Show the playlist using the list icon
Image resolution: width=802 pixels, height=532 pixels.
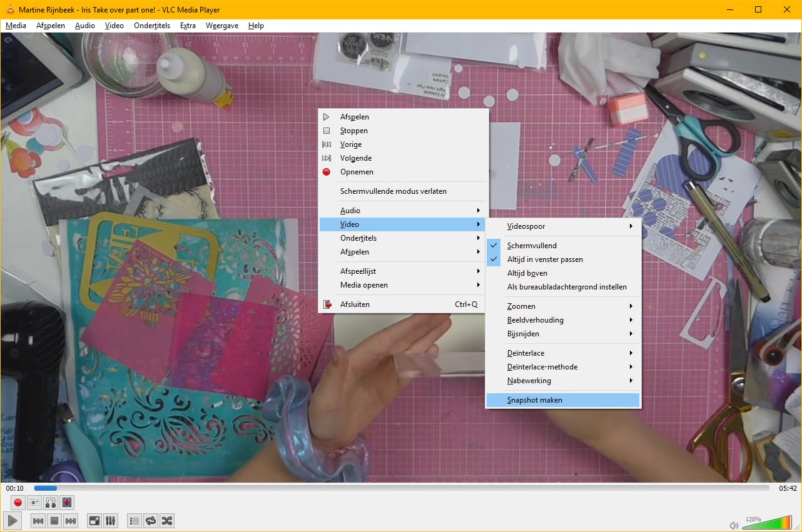tap(135, 521)
